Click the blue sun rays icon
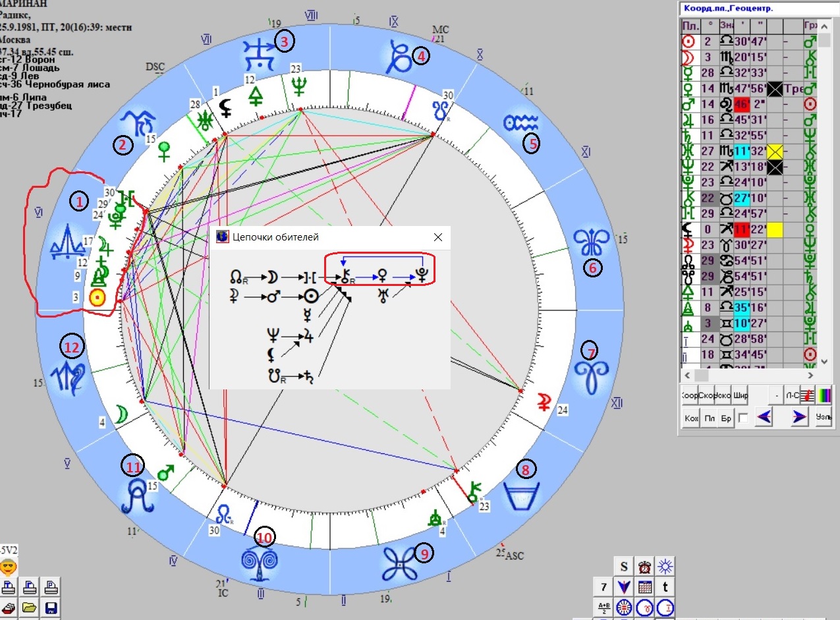Image resolution: width=840 pixels, height=620 pixels. 666,566
